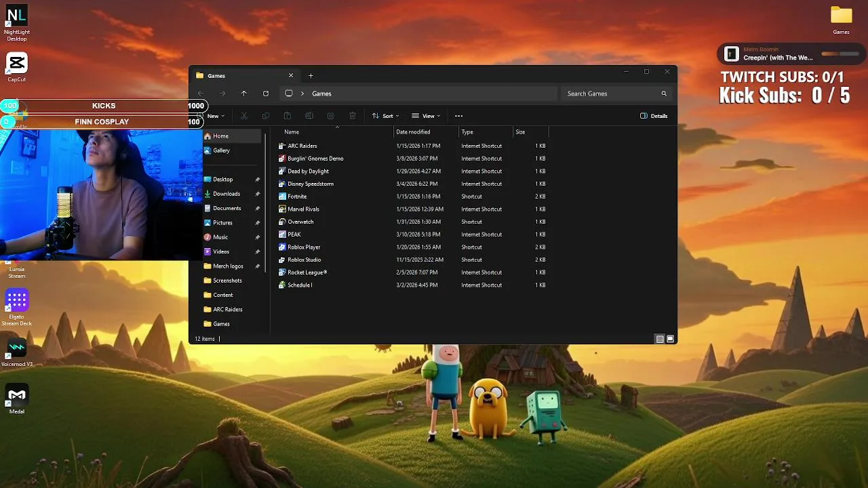This screenshot has height=488, width=868.
Task: Open Voicemod V3 desktop shortcut
Action: coord(17,352)
